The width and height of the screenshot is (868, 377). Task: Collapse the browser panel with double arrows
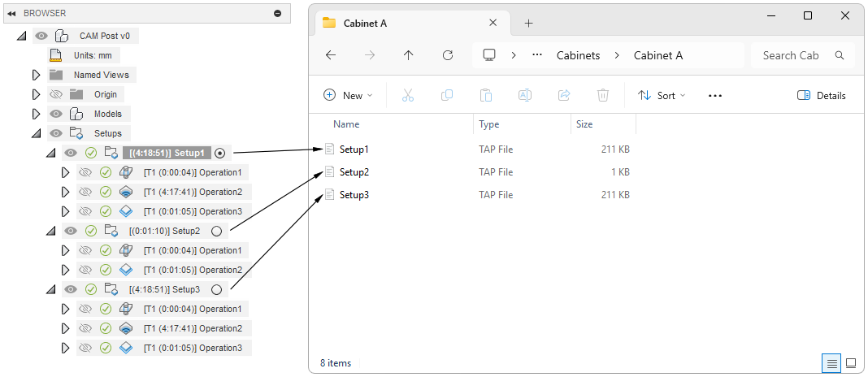tap(11, 13)
